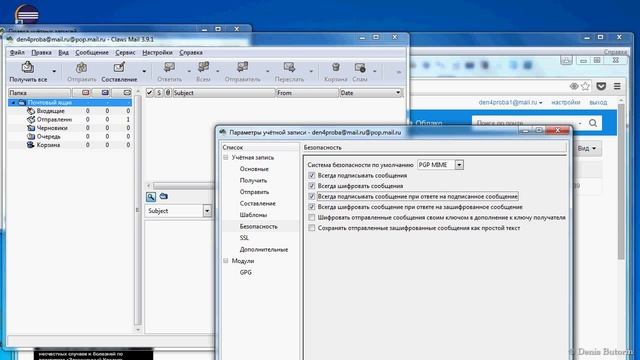Viewport: 640px width, 360px height.
Task: Click the From column header
Action: click(307, 93)
